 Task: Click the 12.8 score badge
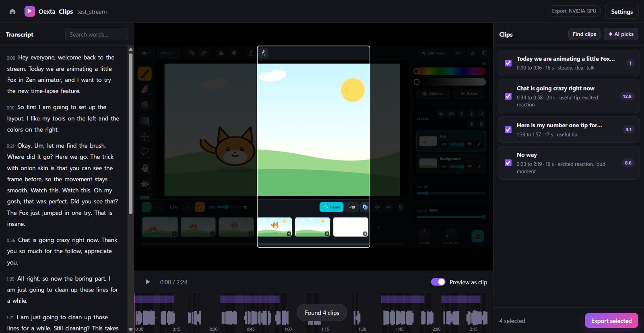pyautogui.click(x=627, y=96)
